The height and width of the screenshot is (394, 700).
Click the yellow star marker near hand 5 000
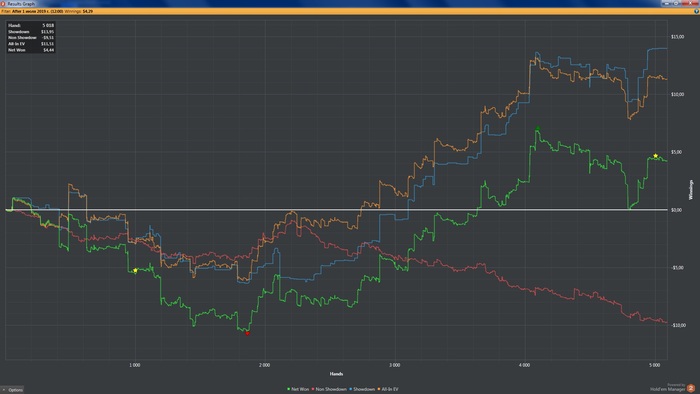click(655, 156)
